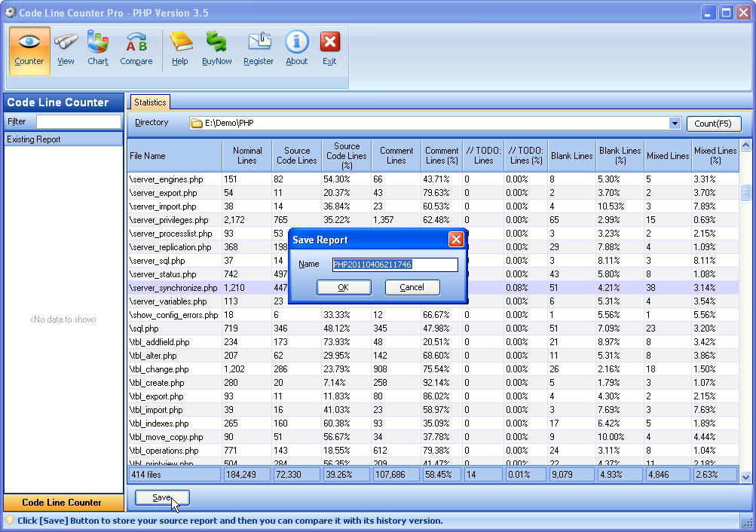This screenshot has height=532, width=756.
Task: Sort by // TODO: Lines (%) header
Action: pyautogui.click(x=525, y=156)
